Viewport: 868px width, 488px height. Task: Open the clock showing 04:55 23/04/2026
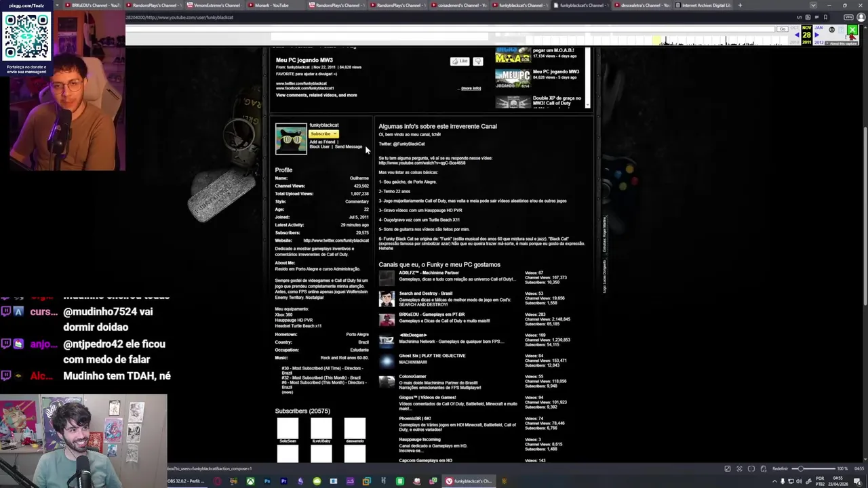pos(840,481)
